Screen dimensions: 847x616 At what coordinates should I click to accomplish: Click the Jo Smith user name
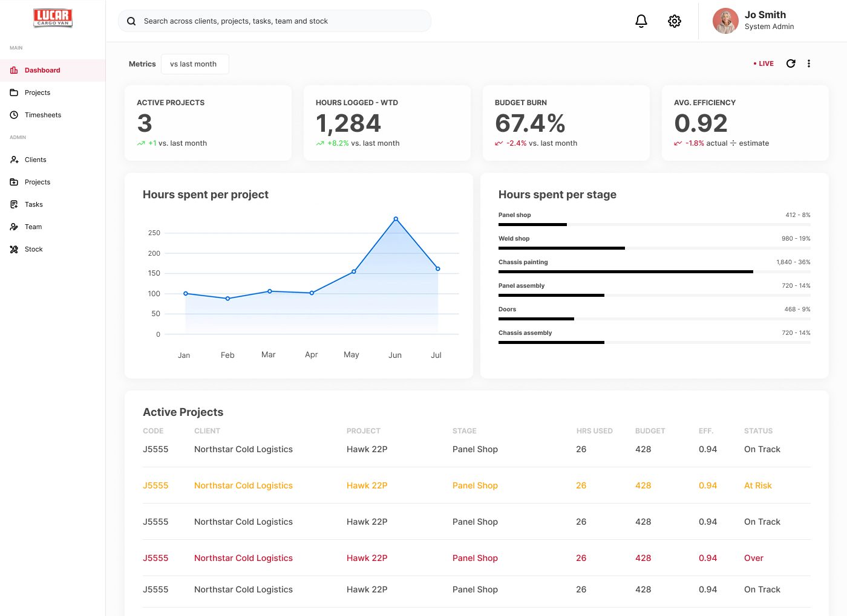765,15
